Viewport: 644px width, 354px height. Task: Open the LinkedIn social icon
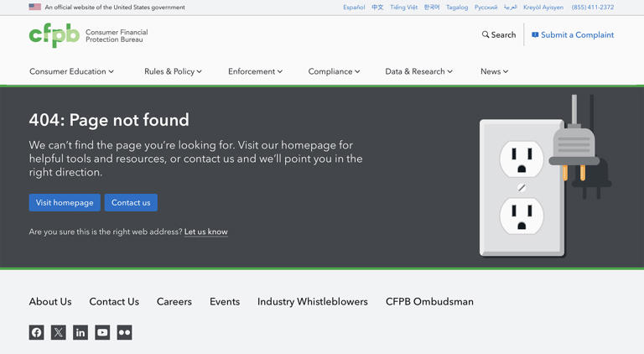(80, 332)
